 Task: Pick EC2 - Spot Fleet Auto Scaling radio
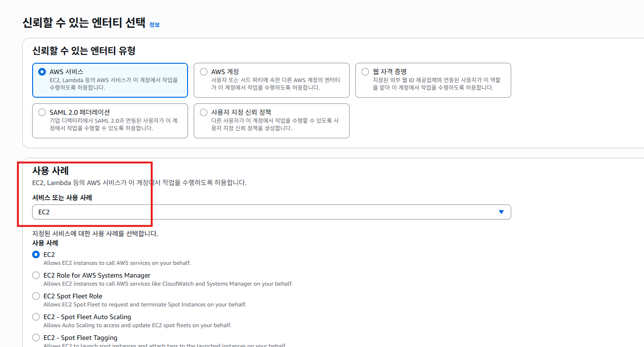point(36,317)
